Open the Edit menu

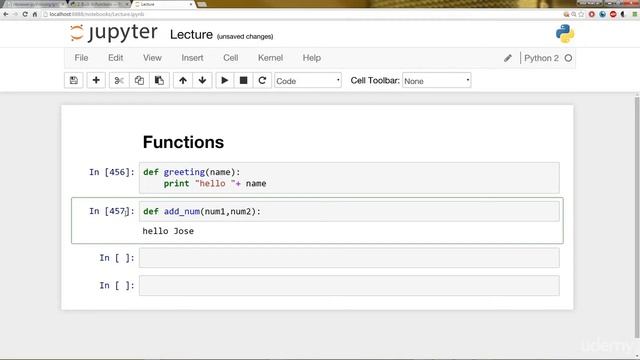pos(116,58)
